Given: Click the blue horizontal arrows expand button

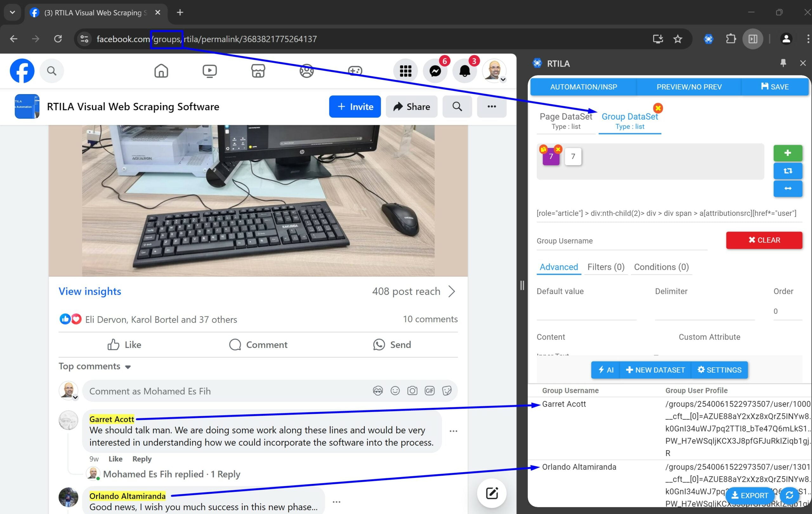Looking at the screenshot, I should click(x=788, y=189).
